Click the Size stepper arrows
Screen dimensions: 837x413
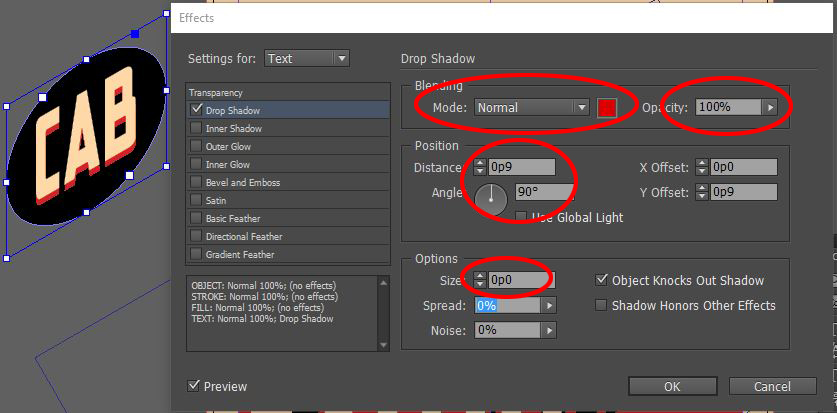click(480, 281)
